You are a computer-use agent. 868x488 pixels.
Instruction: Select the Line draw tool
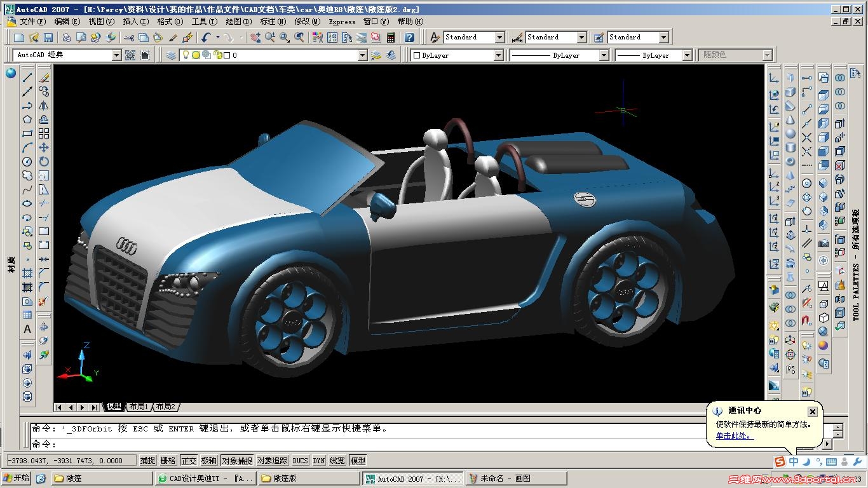pos(27,78)
